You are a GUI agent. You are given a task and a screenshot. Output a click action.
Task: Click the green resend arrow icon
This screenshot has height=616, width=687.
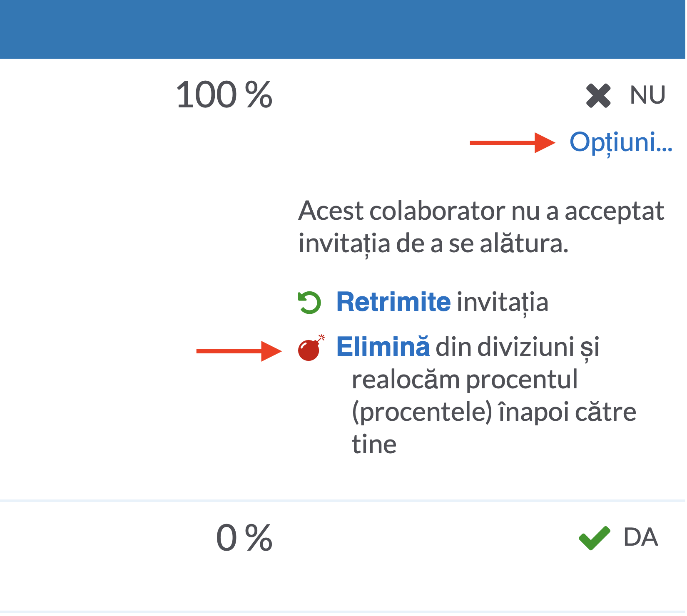click(309, 303)
